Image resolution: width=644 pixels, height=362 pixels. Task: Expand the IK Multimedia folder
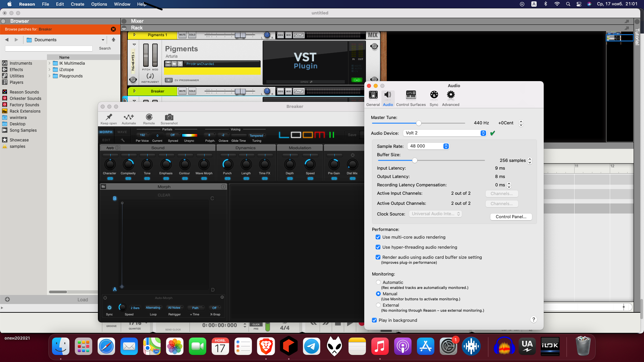[49, 63]
